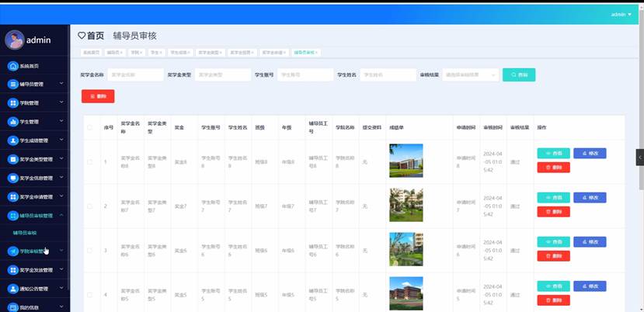Click the 学生管理 chart icon
Screen dimensions: 644x312
[13, 122]
